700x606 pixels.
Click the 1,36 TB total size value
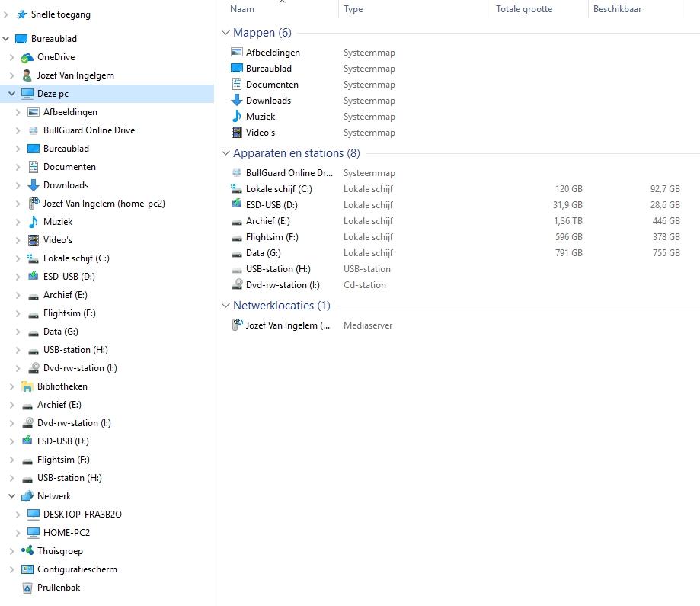coord(568,221)
